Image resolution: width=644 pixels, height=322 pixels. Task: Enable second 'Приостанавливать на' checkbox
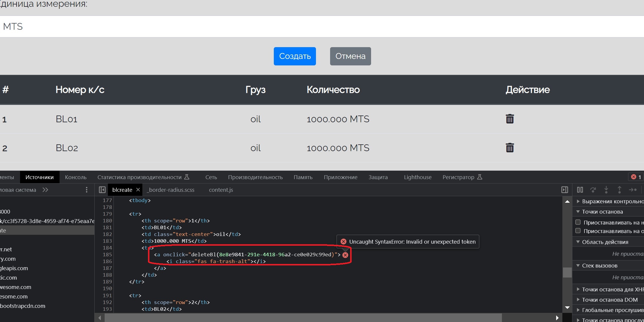click(x=578, y=231)
